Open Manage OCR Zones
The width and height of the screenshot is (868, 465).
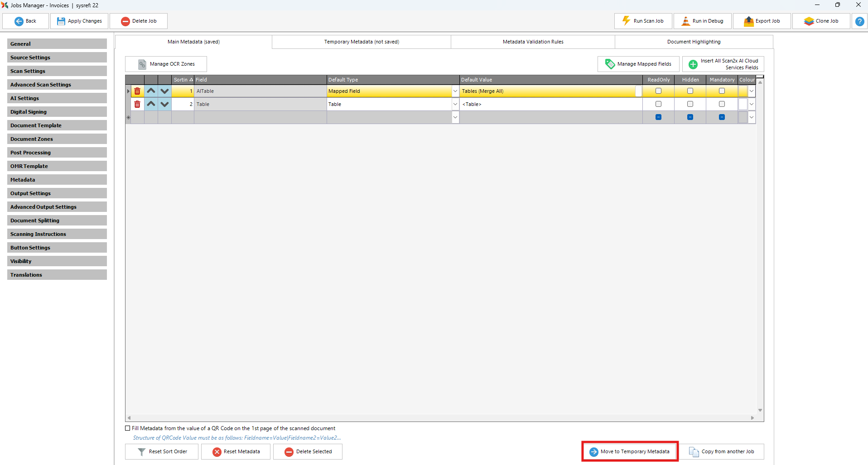point(166,64)
